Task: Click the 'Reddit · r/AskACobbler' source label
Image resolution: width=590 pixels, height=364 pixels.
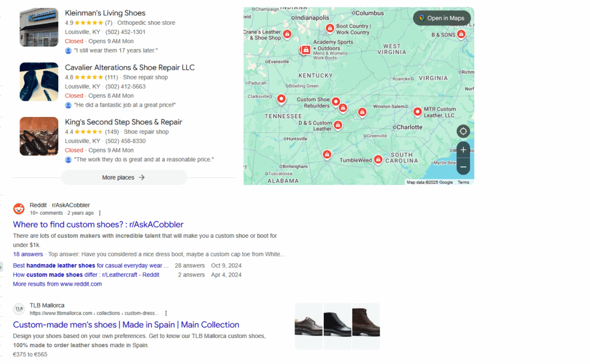Action: point(60,205)
